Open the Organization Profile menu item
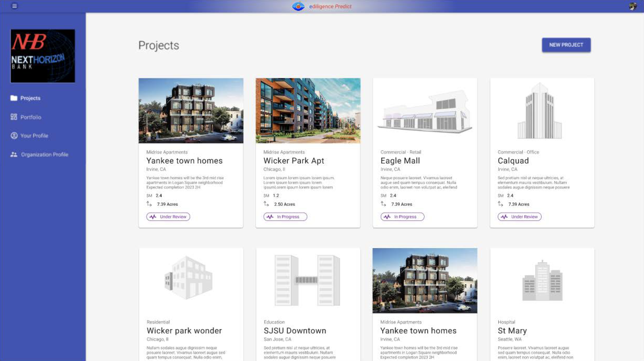Viewport: 644px width, 361px height. click(44, 154)
